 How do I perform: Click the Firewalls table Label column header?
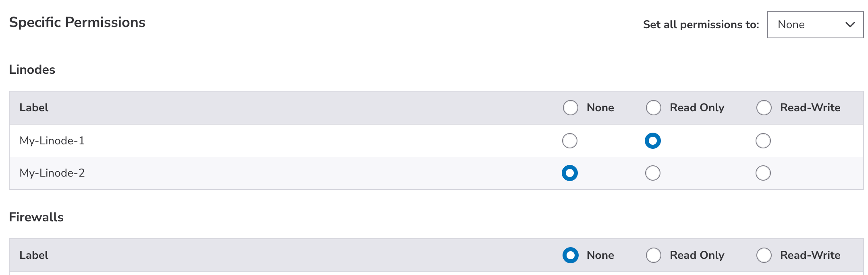34,255
